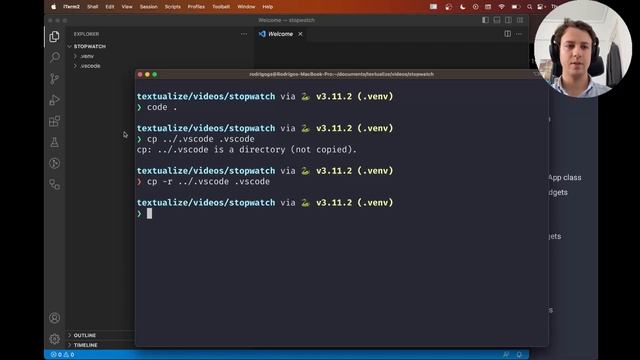Open Explorer's more actions ellipsis
640x360 pixels.
[x=244, y=34]
